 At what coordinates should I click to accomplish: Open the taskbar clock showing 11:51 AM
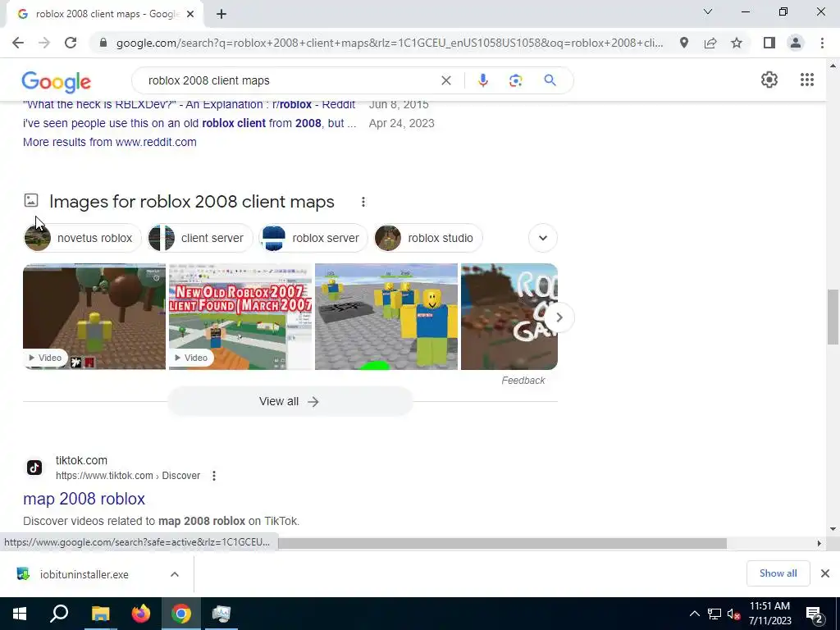[769, 614]
